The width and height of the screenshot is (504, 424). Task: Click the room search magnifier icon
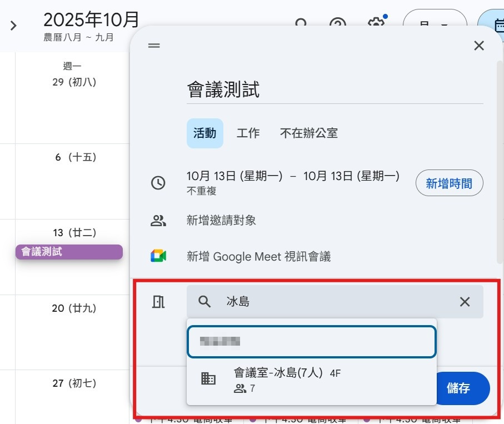click(204, 302)
